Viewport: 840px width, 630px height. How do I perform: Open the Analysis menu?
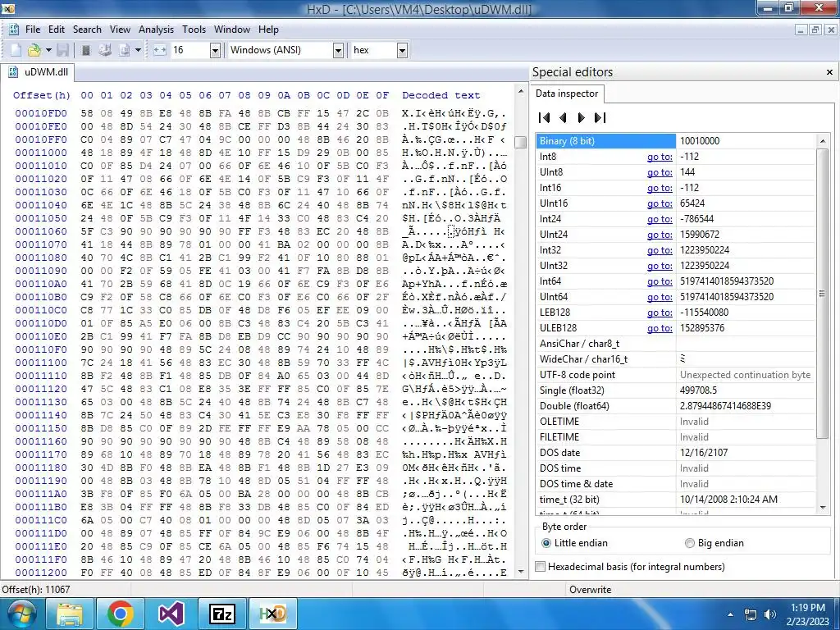156,30
